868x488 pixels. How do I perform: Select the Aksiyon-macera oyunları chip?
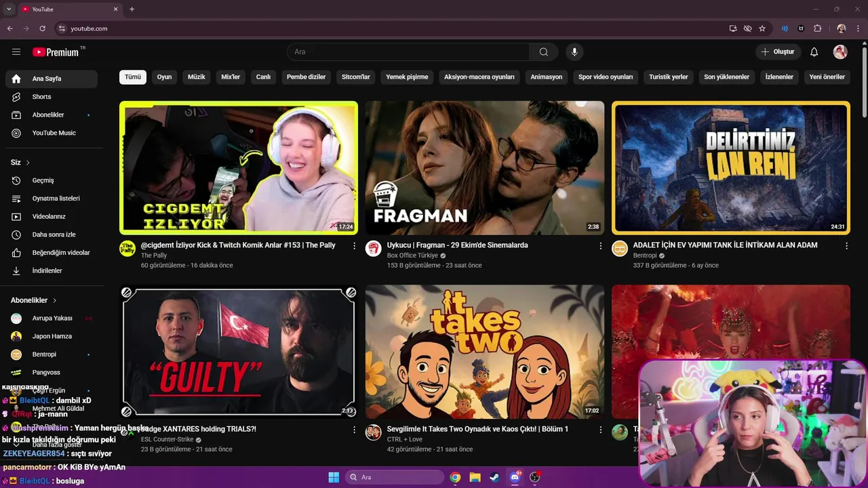click(x=479, y=77)
